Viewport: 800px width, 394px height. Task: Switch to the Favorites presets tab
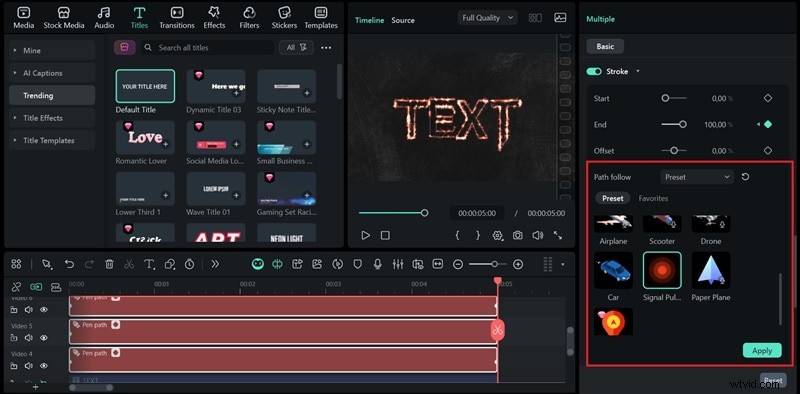pyautogui.click(x=653, y=198)
